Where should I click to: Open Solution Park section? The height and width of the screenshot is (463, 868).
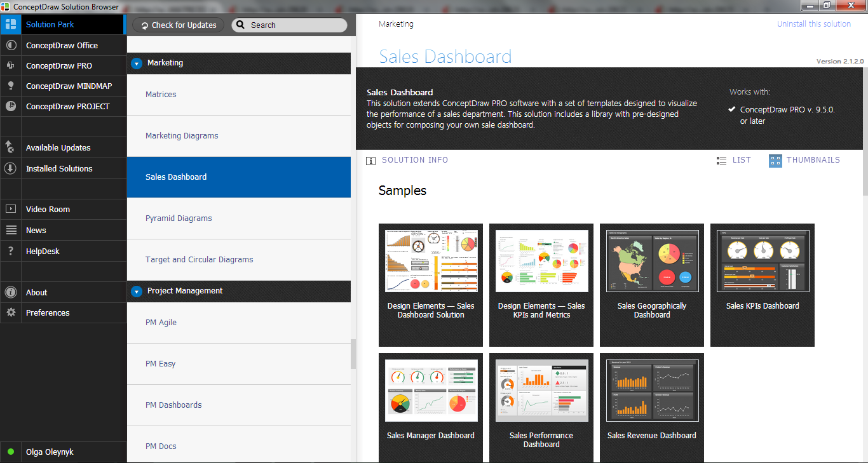click(62, 25)
